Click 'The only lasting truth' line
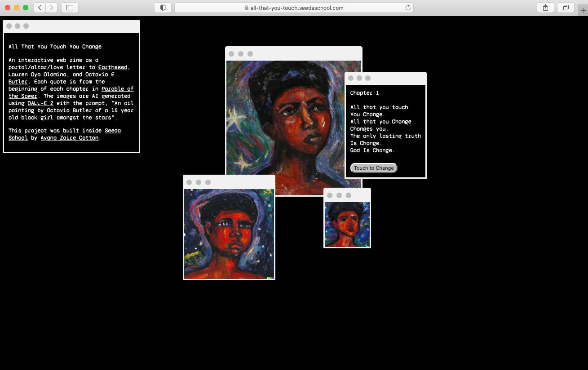588x370 pixels. click(385, 136)
